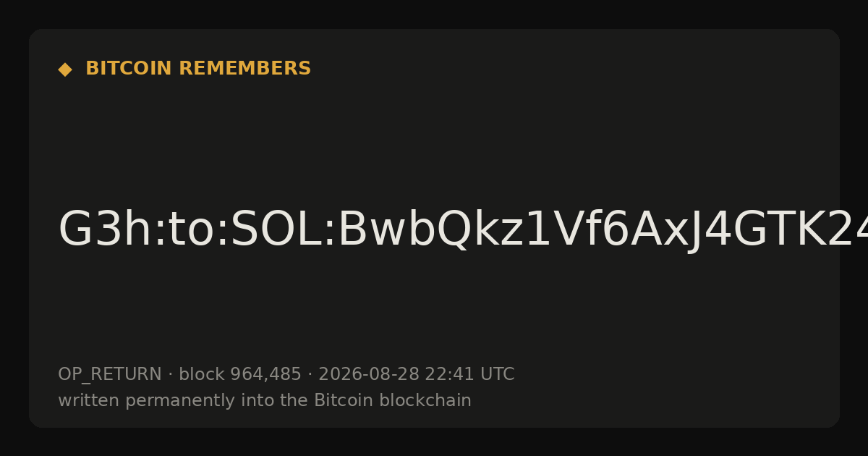Select the large G3h:to:SOL message text

click(463, 230)
